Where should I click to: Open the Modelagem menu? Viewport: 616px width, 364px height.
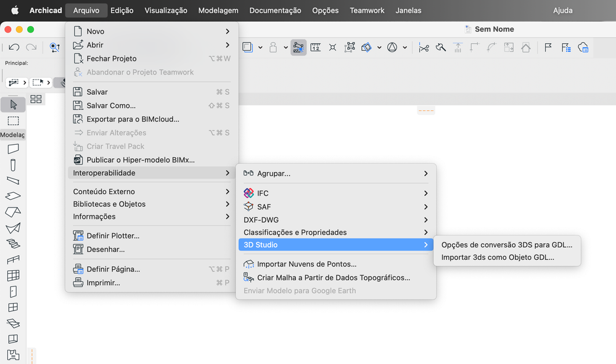click(218, 10)
